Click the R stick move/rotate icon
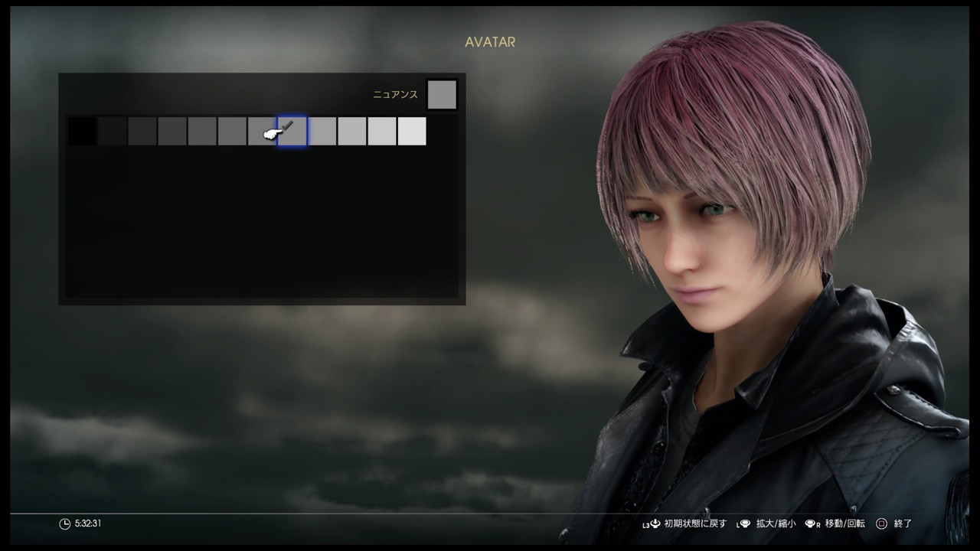Image resolution: width=980 pixels, height=551 pixels. click(x=813, y=524)
